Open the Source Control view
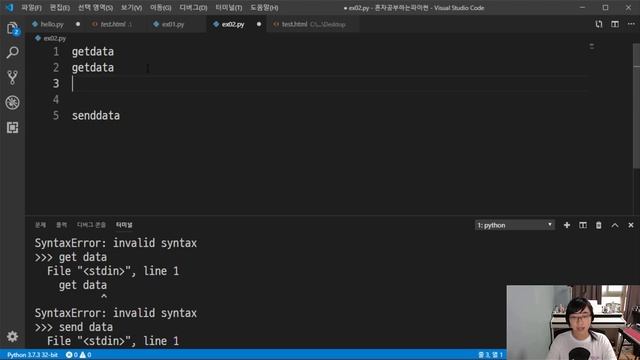 pos(13,78)
